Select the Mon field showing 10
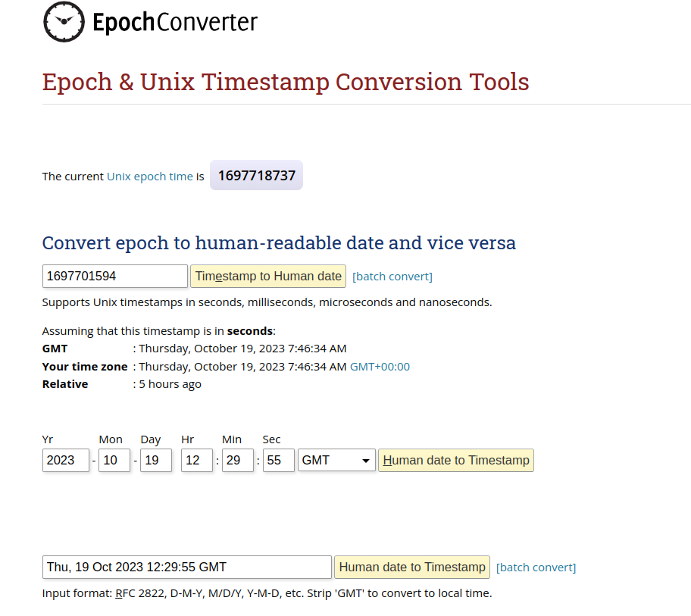691x616 pixels. click(x=114, y=461)
